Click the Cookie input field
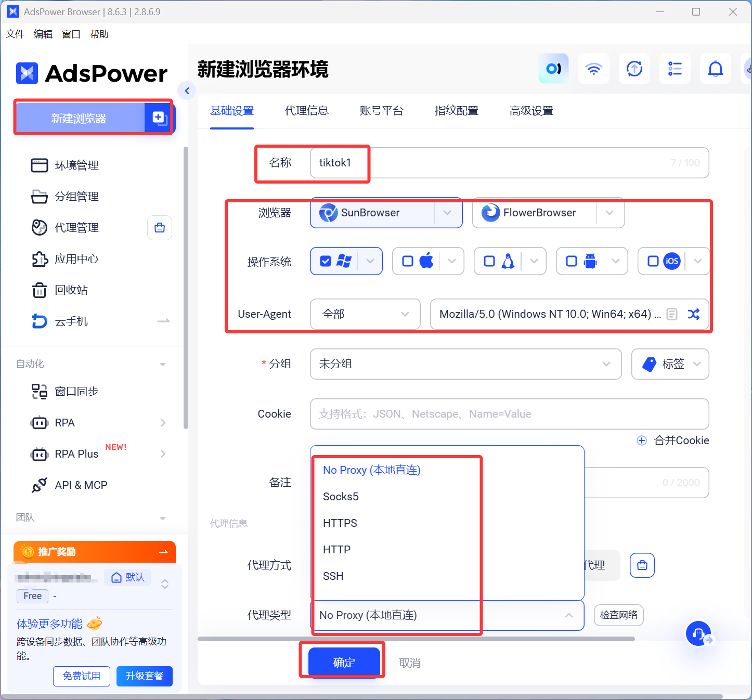Screen dimensions: 752x700 tap(510, 414)
